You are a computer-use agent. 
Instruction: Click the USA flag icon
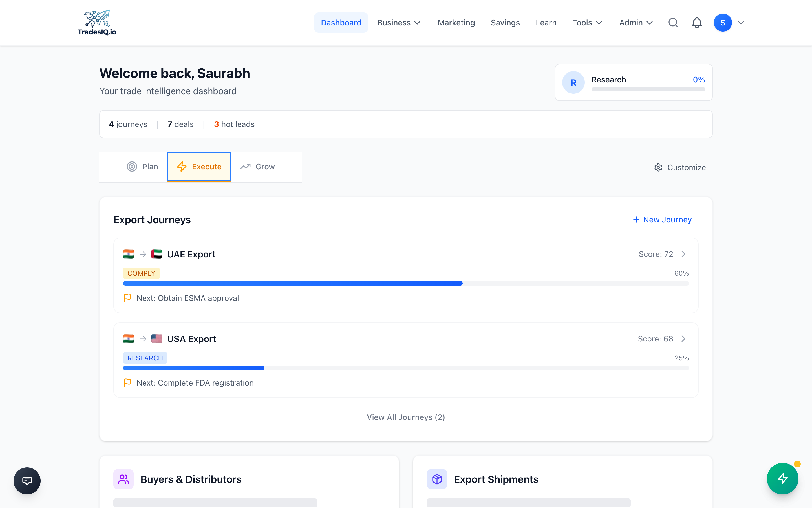click(x=156, y=339)
